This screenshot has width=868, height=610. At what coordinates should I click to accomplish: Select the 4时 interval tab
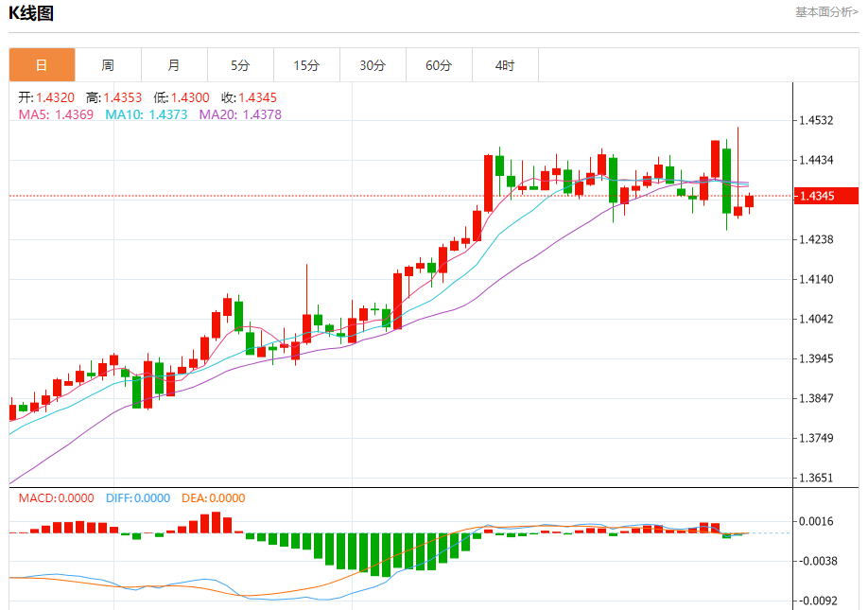click(505, 65)
